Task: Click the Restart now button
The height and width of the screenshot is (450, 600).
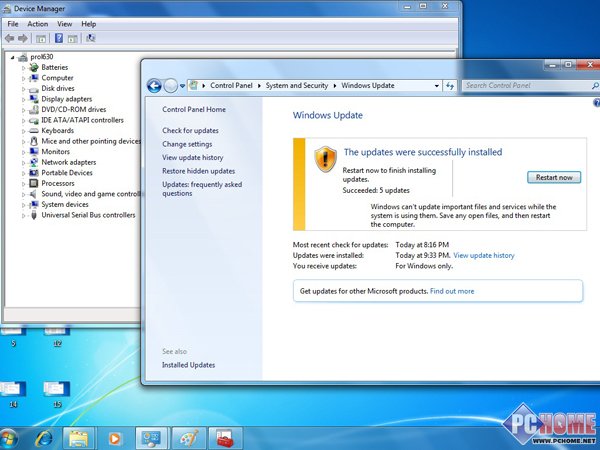Action: (x=554, y=178)
